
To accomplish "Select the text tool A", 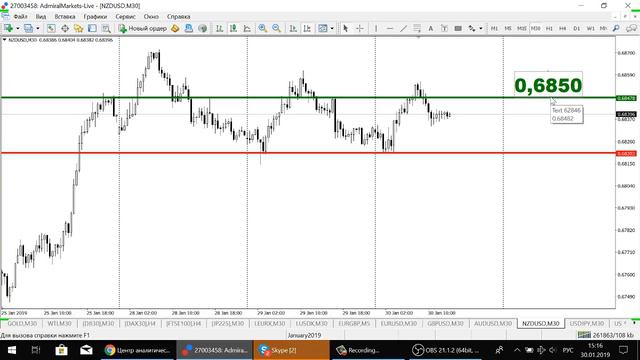I will (x=431, y=28).
